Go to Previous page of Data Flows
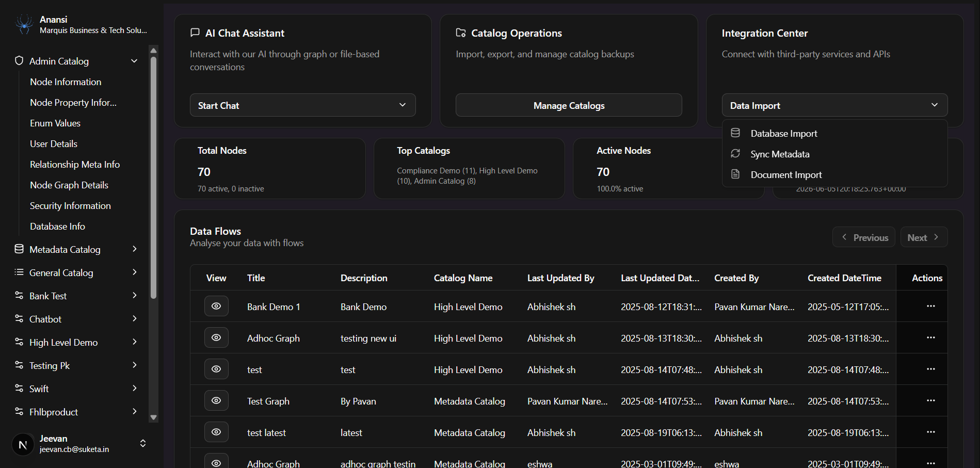 coord(864,237)
